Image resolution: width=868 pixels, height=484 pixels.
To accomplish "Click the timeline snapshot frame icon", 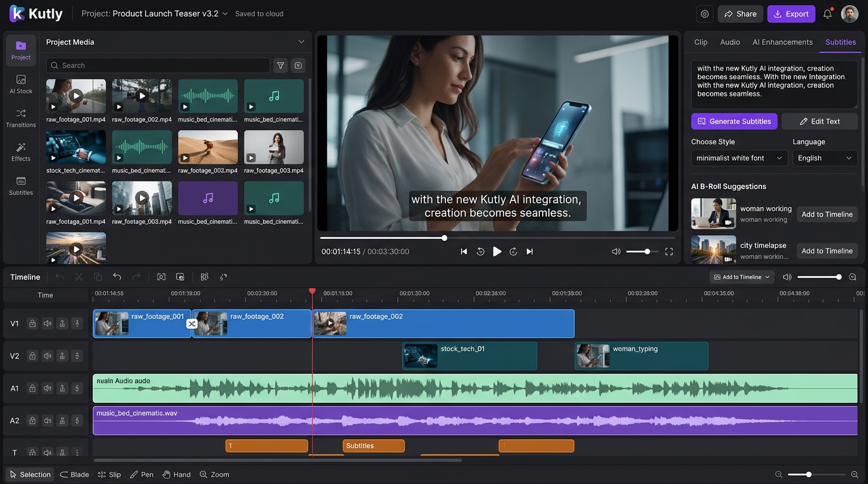I will coord(161,277).
